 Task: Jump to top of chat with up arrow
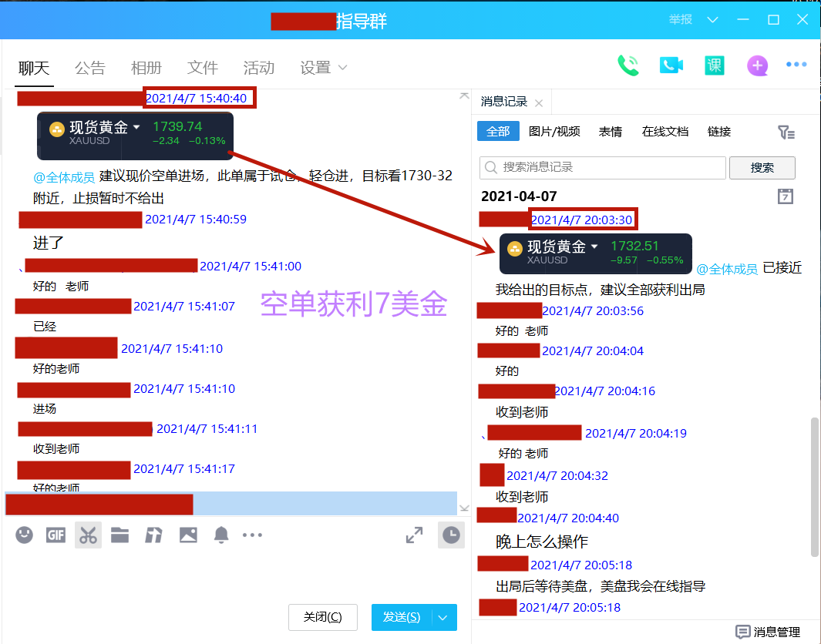click(464, 96)
